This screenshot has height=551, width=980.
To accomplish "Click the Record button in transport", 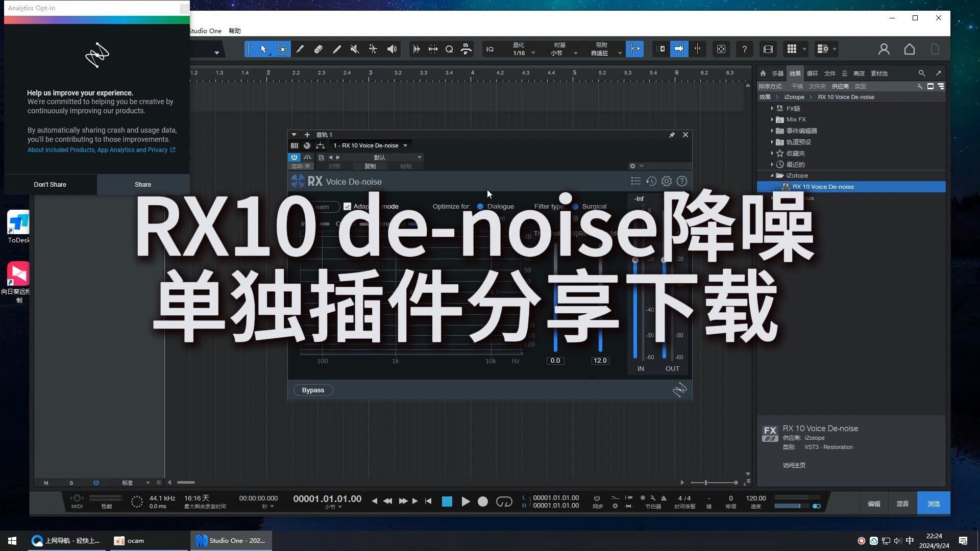I will pos(482,502).
